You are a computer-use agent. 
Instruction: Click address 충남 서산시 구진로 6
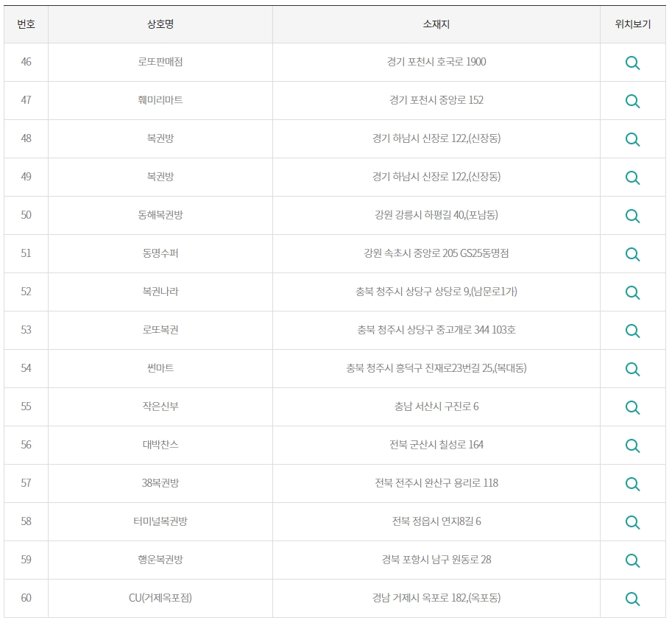(x=436, y=406)
